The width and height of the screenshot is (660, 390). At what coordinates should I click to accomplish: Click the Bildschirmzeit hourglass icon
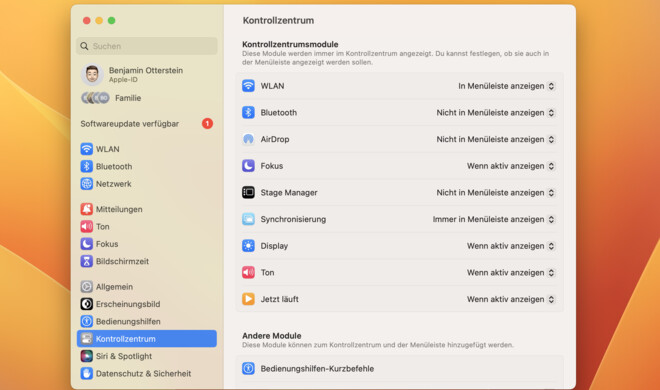click(x=87, y=261)
